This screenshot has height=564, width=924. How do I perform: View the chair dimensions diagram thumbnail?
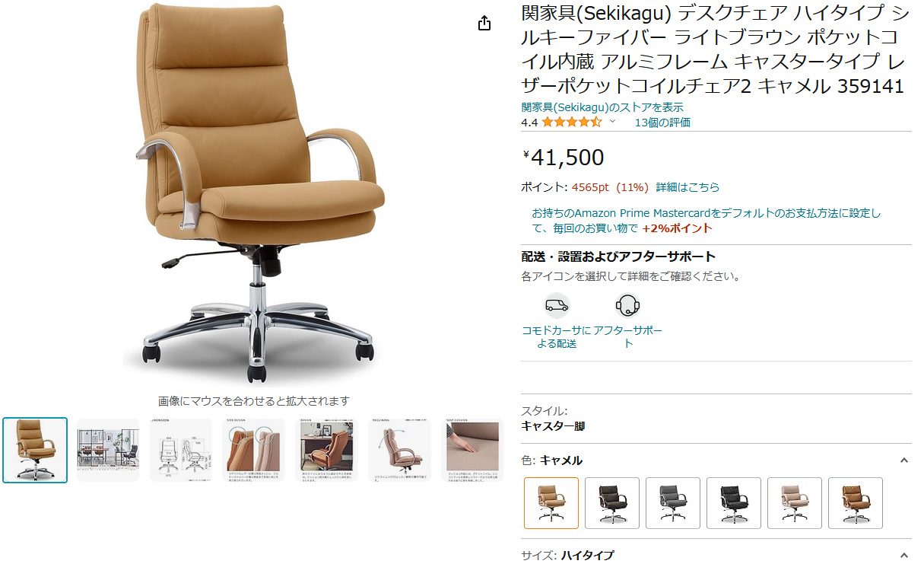(181, 450)
